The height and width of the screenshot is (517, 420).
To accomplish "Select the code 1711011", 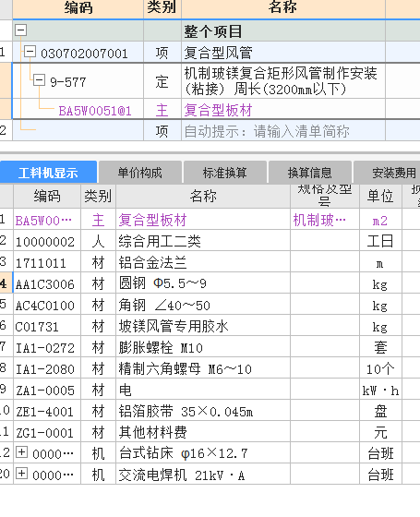I will pyautogui.click(x=41, y=263).
